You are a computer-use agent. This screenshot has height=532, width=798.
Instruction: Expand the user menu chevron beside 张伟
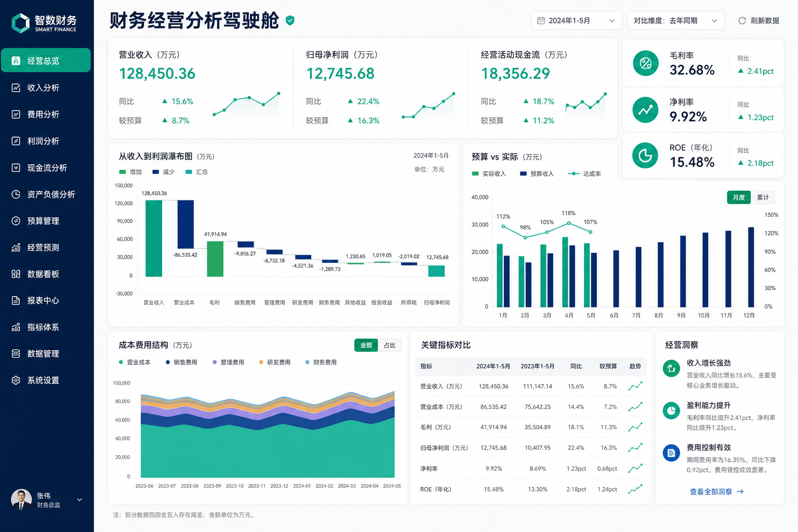click(x=79, y=500)
